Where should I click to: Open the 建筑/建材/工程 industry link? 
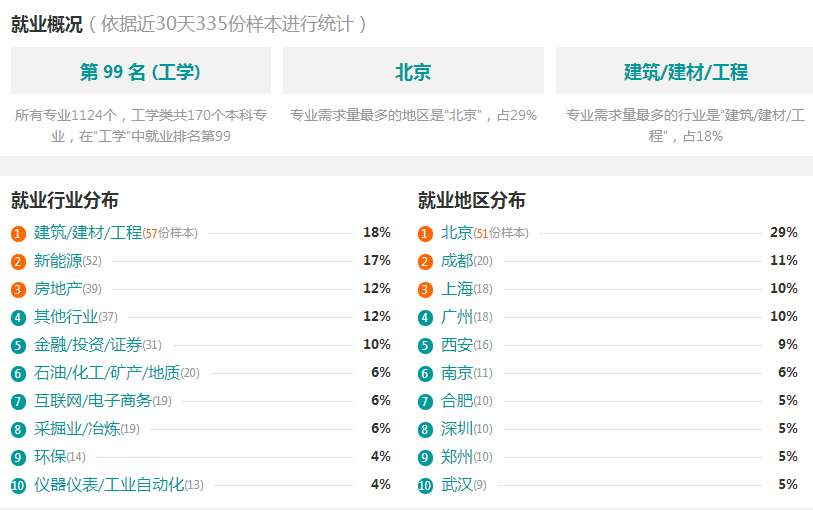(88, 232)
